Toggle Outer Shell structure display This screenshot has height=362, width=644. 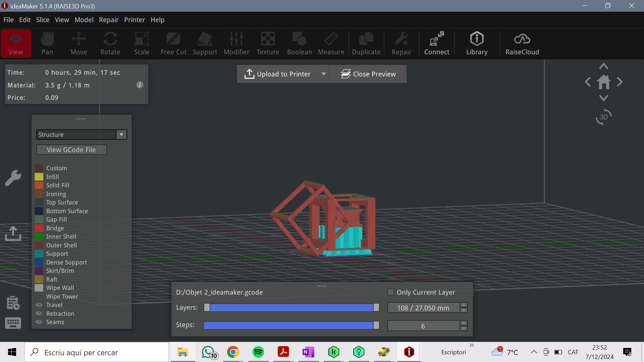click(x=39, y=245)
